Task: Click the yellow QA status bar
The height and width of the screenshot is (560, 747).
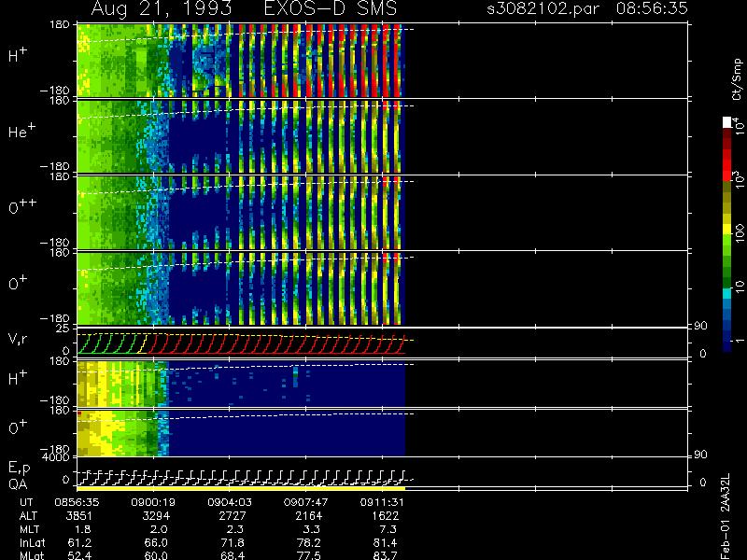Action: click(241, 488)
